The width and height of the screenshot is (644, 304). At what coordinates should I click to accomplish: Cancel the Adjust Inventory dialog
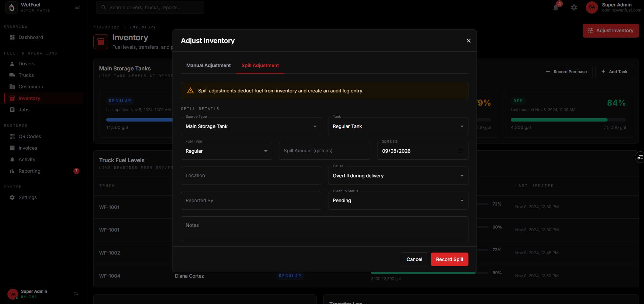tap(414, 259)
